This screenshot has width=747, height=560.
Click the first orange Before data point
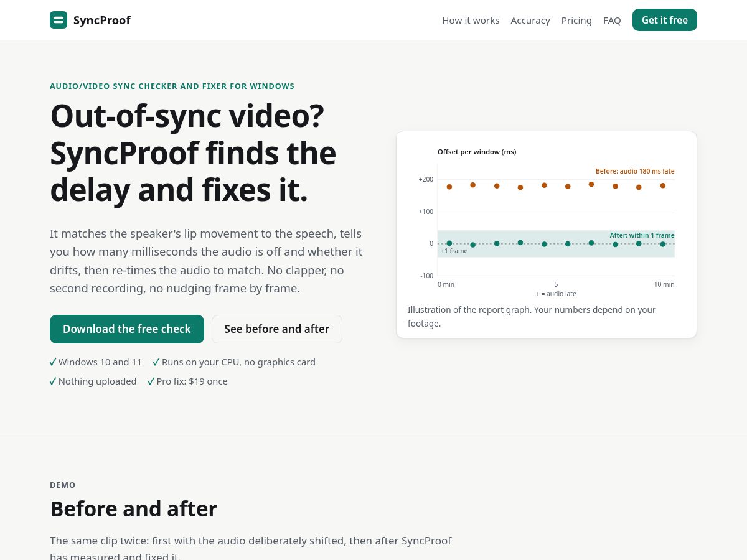(x=449, y=187)
